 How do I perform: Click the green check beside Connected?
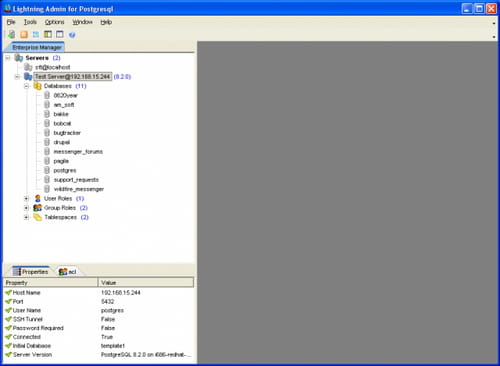click(8, 337)
